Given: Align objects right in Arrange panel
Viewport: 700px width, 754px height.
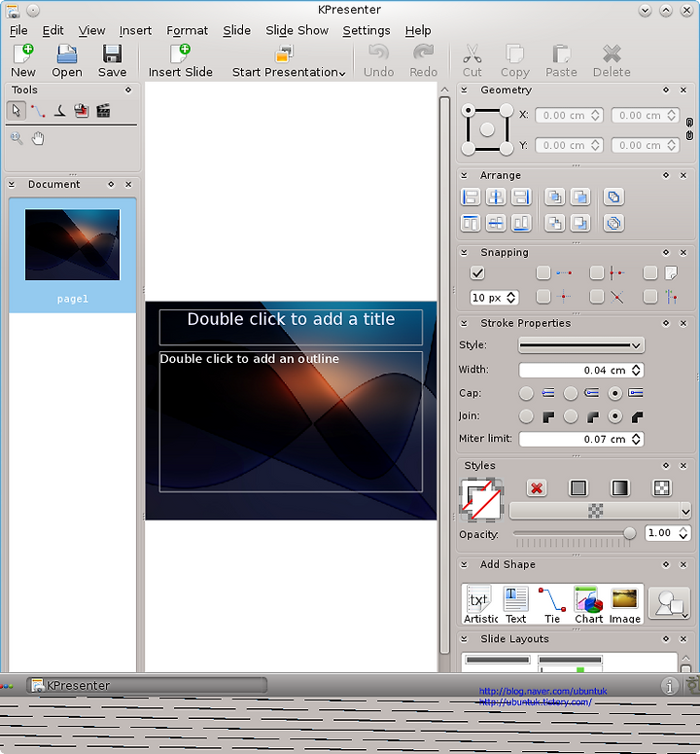Looking at the screenshot, I should pyautogui.click(x=521, y=197).
